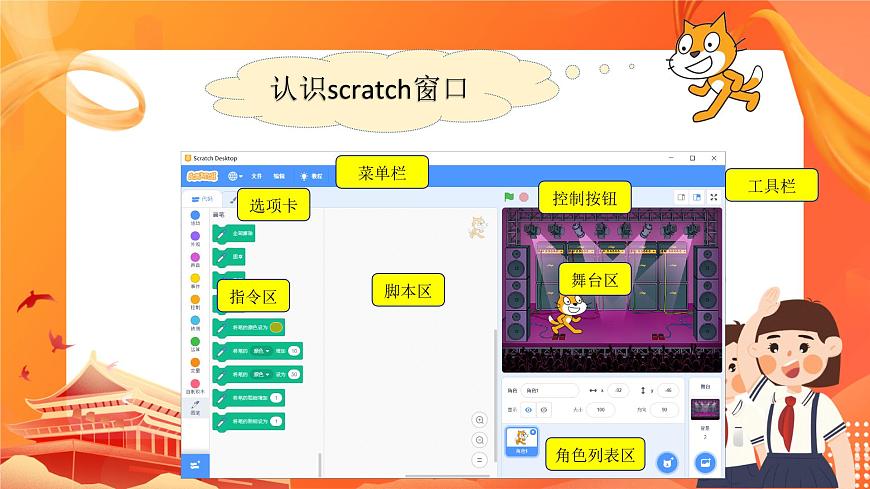This screenshot has height=489, width=870.
Task: Open the globe language selector
Action: pyautogui.click(x=235, y=176)
